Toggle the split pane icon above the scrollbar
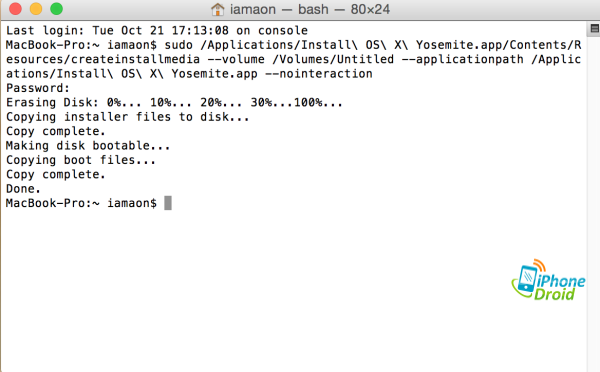Viewport: 600px width, 372px height. click(594, 29)
